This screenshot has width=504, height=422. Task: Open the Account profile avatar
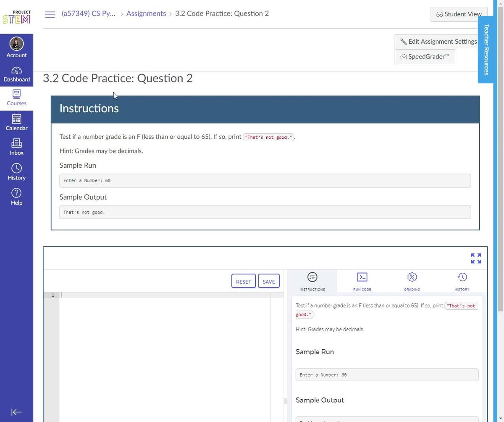[16, 44]
